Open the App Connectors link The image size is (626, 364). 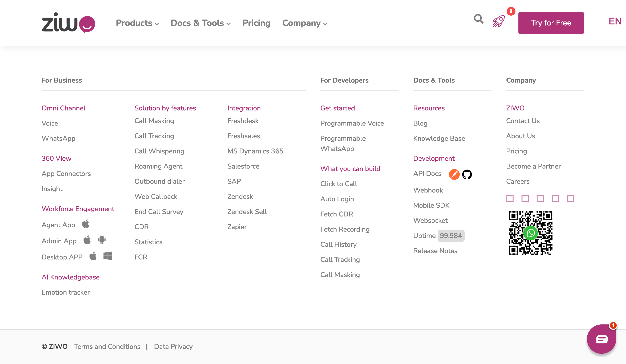click(x=66, y=174)
